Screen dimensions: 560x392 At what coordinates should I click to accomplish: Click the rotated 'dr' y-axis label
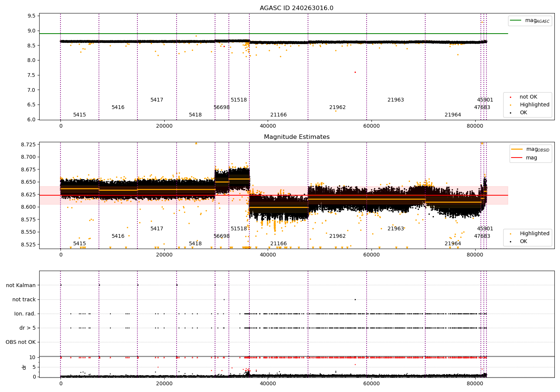(24, 367)
